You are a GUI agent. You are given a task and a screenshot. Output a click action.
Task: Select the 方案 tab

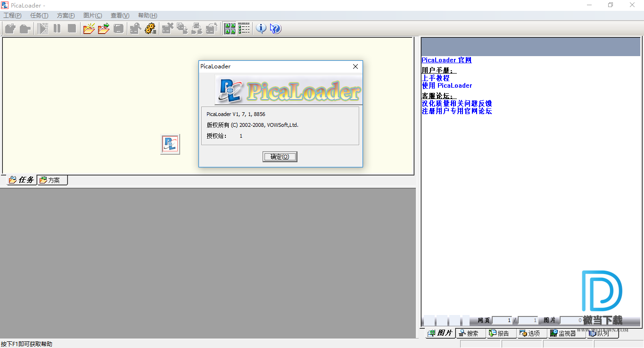coord(52,180)
